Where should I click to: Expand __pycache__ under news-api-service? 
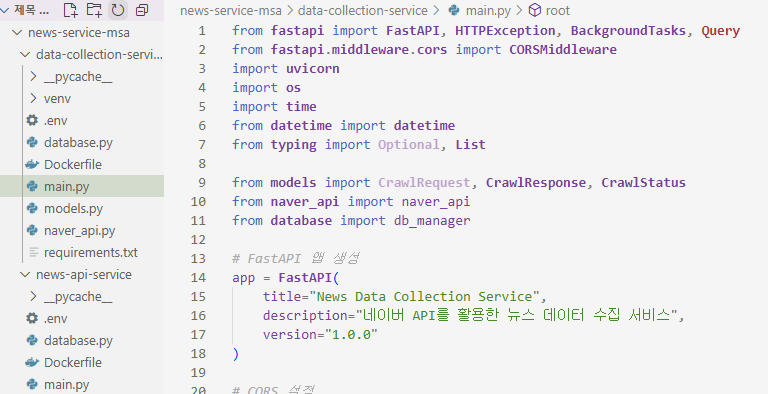33,296
